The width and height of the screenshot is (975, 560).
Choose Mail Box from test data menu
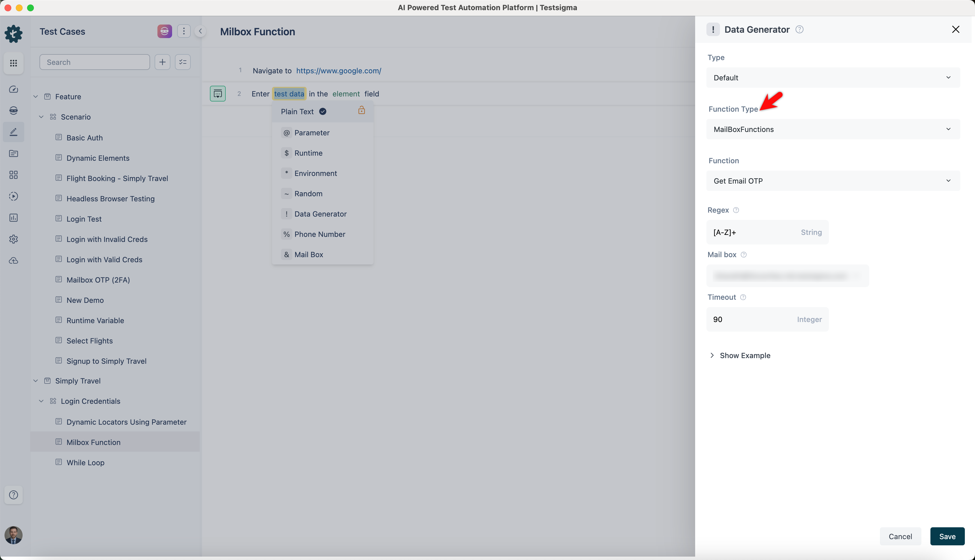[x=309, y=255]
